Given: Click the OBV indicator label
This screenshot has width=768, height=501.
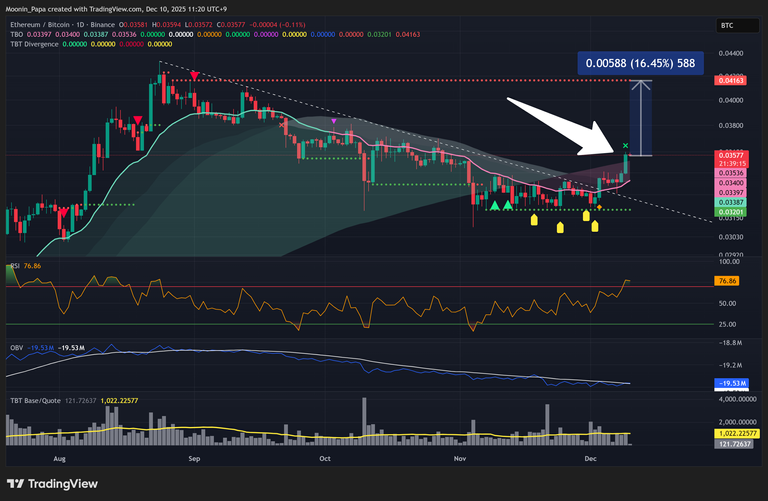Looking at the screenshot, I should tap(16, 346).
